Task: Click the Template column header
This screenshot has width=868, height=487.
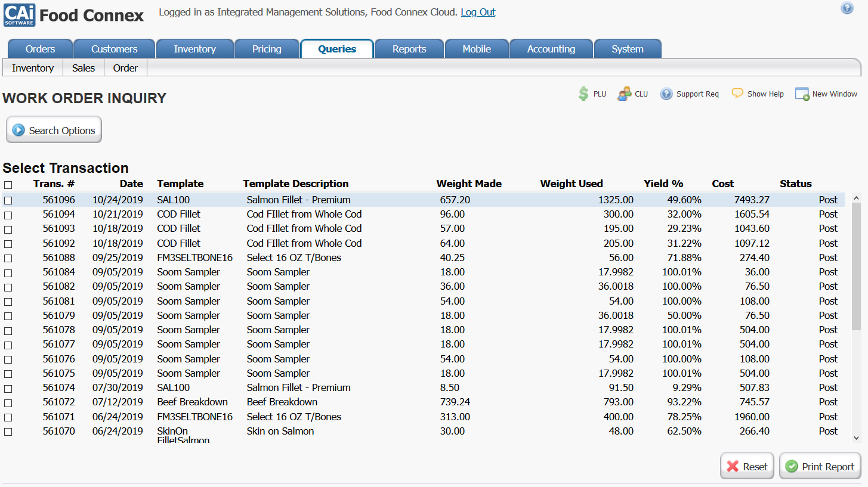Action: 180,184
